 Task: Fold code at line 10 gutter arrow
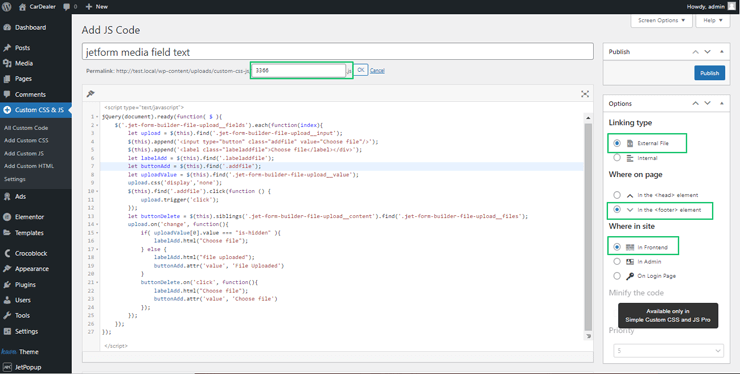point(97,191)
